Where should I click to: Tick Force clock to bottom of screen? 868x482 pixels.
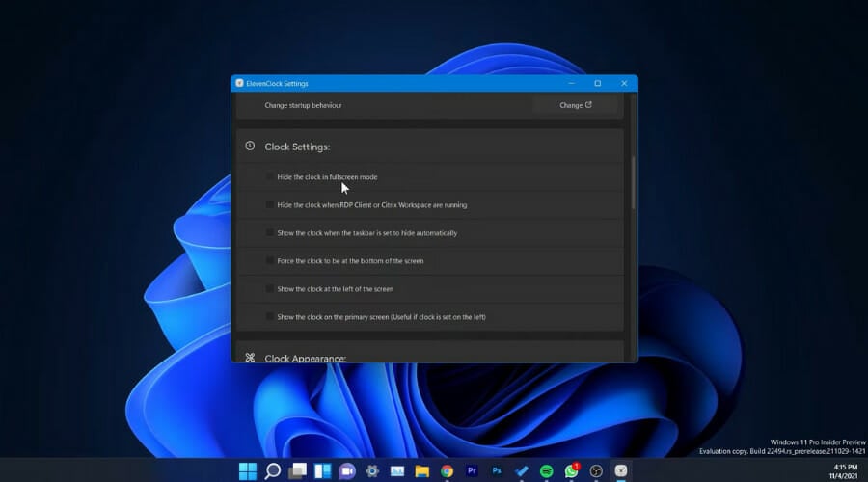pyautogui.click(x=270, y=261)
